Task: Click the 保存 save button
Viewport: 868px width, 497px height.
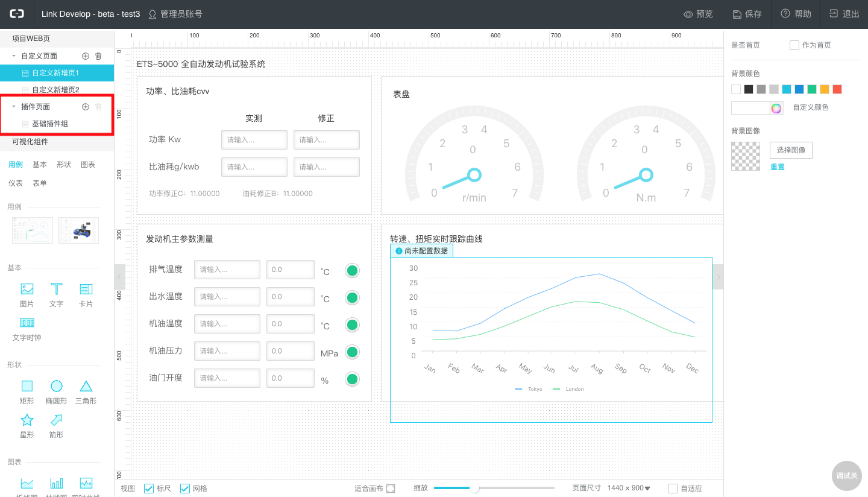Action: click(747, 14)
